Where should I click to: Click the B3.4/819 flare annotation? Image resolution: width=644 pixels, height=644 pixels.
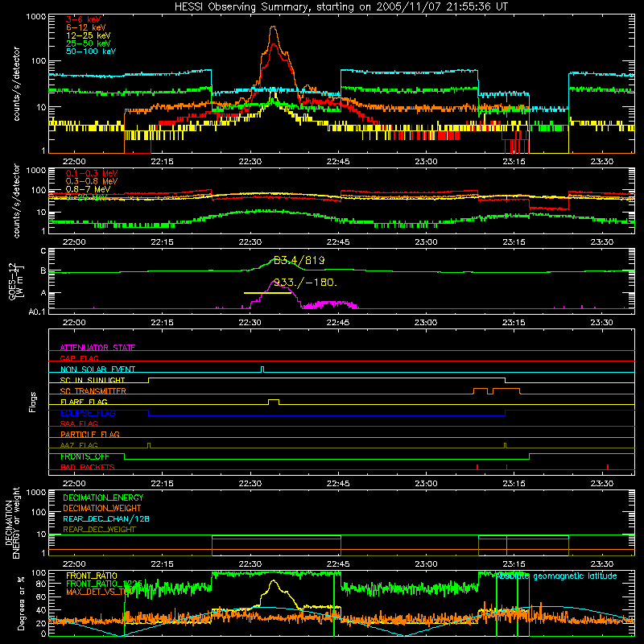click(299, 260)
